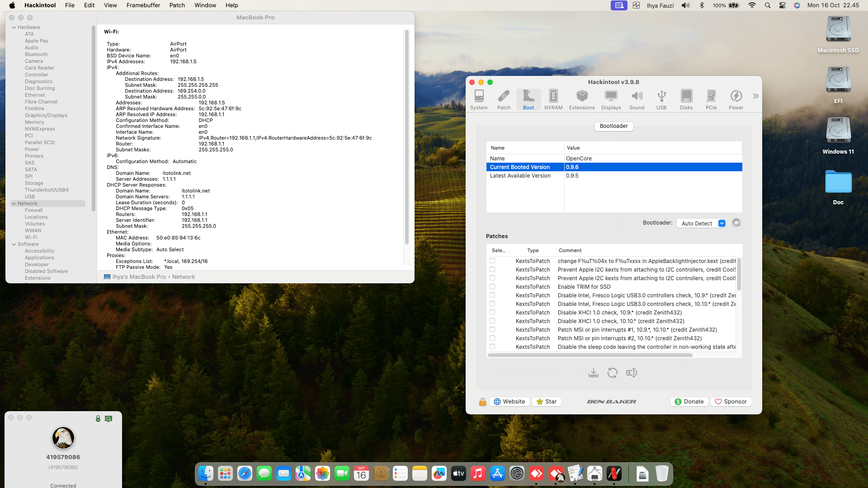Open the Patch section in Hackintool toolbar
868x488 pixels.
point(504,99)
